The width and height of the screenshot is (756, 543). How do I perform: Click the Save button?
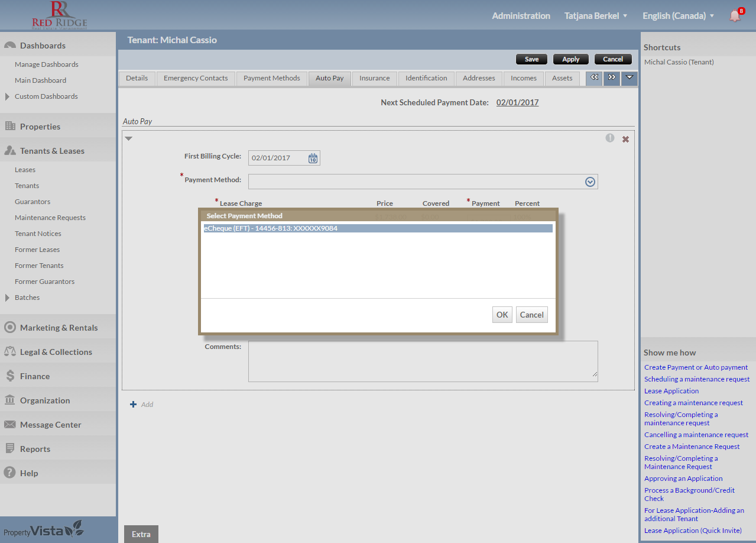pos(531,59)
